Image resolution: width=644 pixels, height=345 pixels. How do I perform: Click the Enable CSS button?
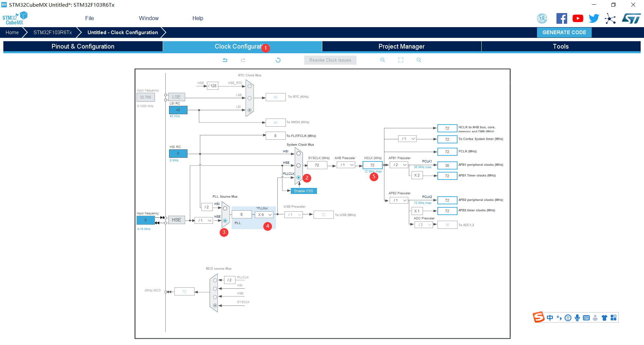[x=304, y=191]
